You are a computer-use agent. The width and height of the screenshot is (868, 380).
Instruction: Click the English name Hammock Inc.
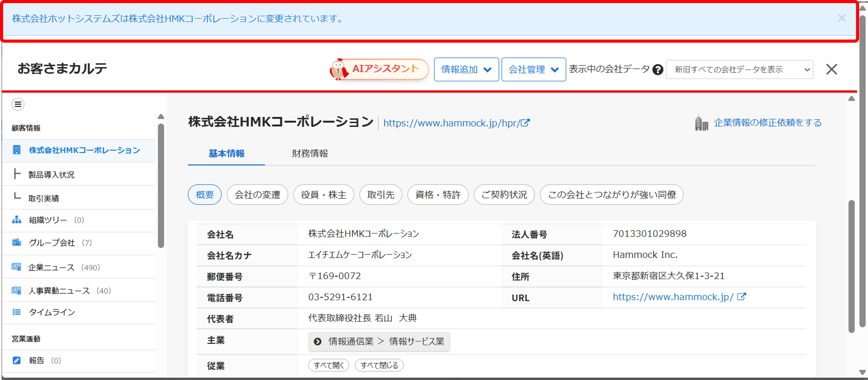(645, 255)
